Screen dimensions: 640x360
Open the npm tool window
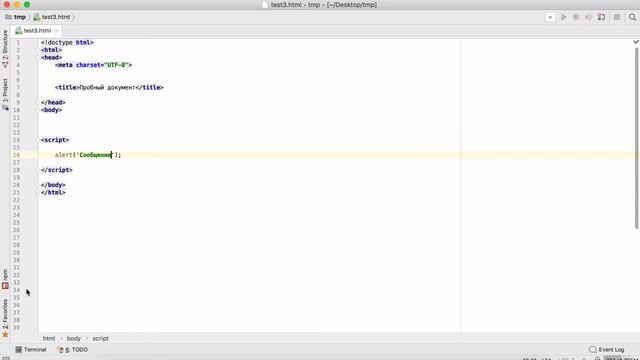click(x=5, y=279)
